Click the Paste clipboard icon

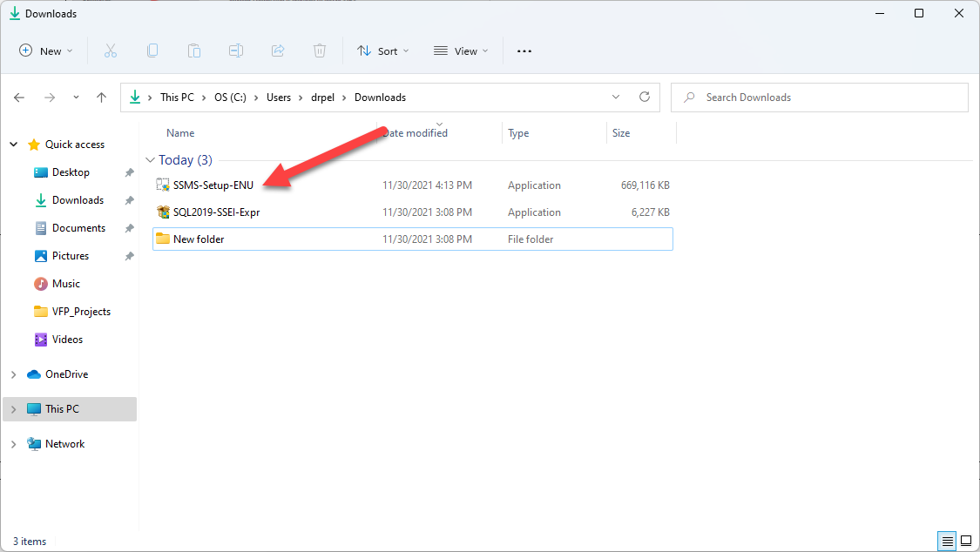[x=194, y=51]
